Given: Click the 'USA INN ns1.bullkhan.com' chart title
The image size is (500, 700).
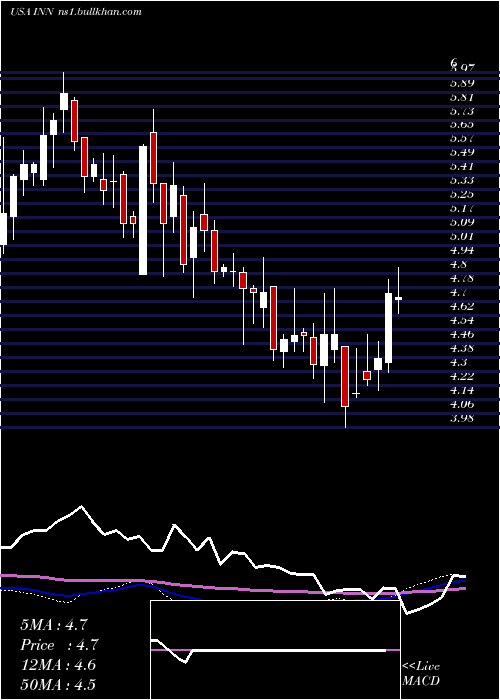Looking at the screenshot, I should click(75, 12).
